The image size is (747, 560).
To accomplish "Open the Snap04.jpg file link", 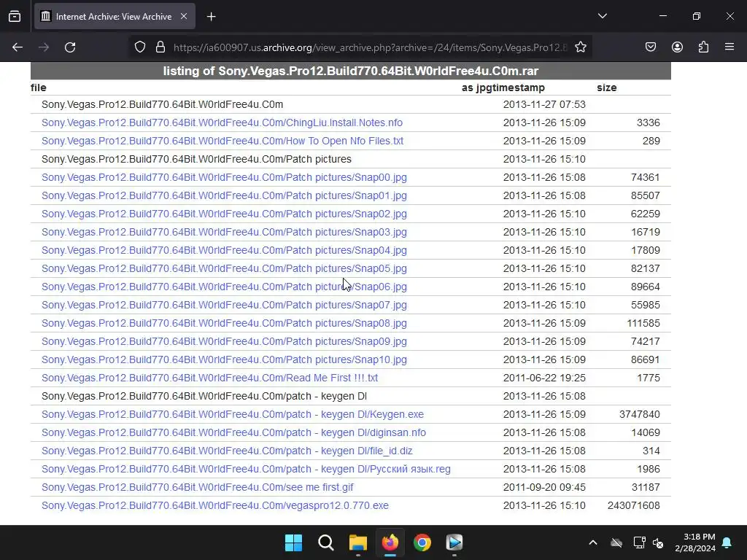I will click(x=224, y=251).
